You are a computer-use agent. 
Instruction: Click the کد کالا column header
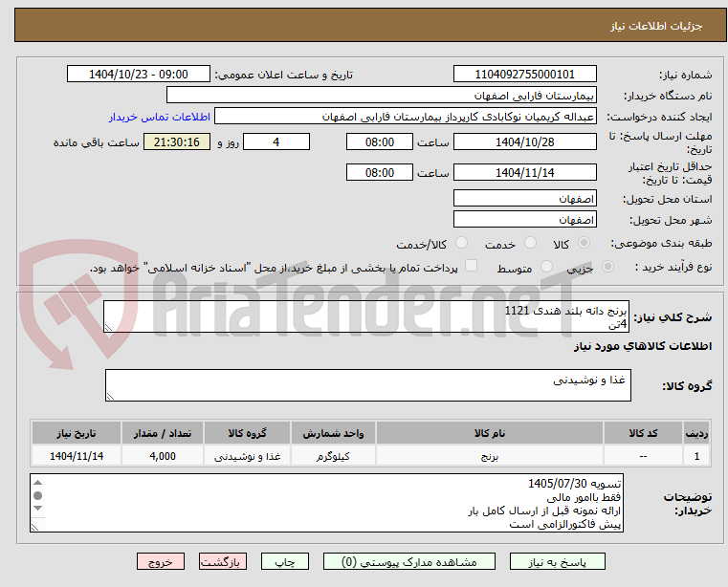click(643, 433)
